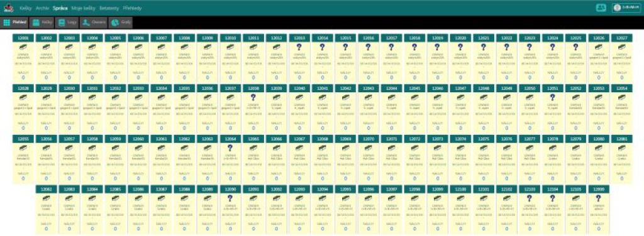Click the cache icon on card 12027
This screenshot has width=644, height=236.
click(622, 47)
